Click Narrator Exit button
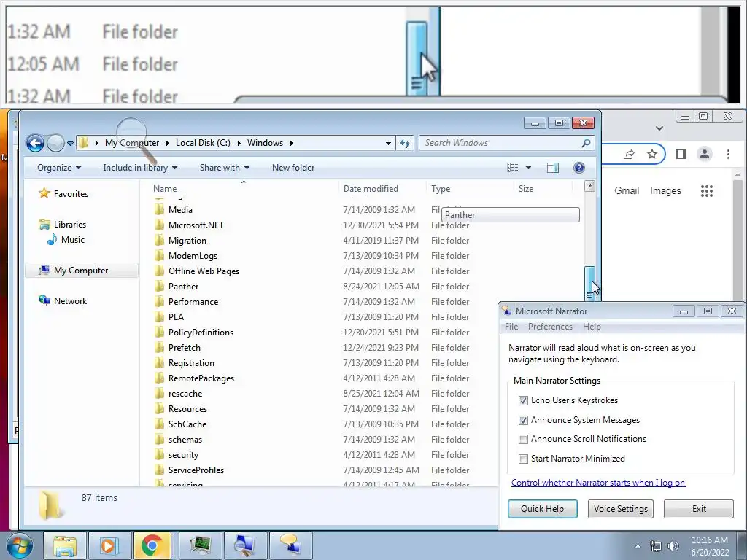747x560 pixels. (699, 508)
